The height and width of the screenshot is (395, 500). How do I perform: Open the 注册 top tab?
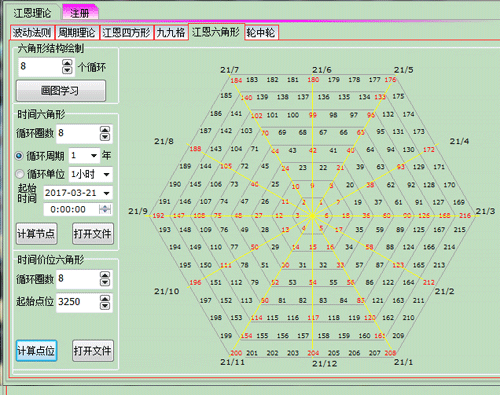click(80, 13)
